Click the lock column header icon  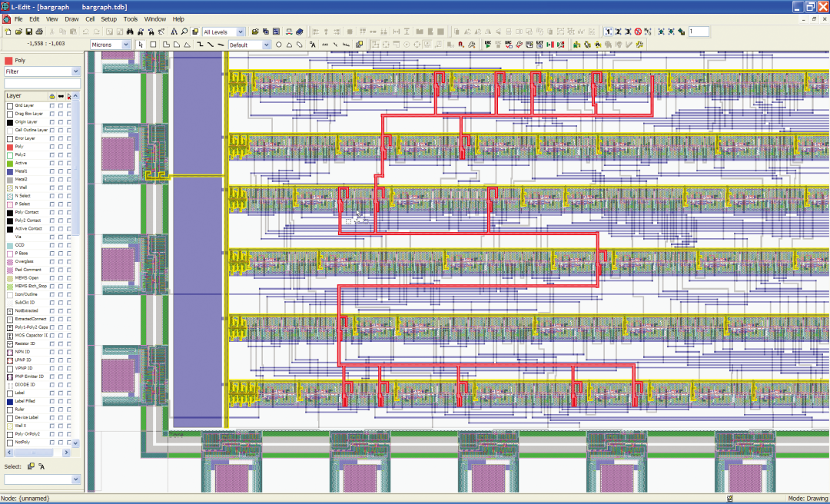click(x=52, y=96)
